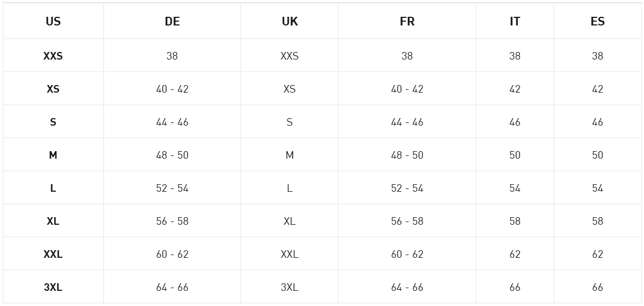Select the IT size 38 cell

click(515, 56)
